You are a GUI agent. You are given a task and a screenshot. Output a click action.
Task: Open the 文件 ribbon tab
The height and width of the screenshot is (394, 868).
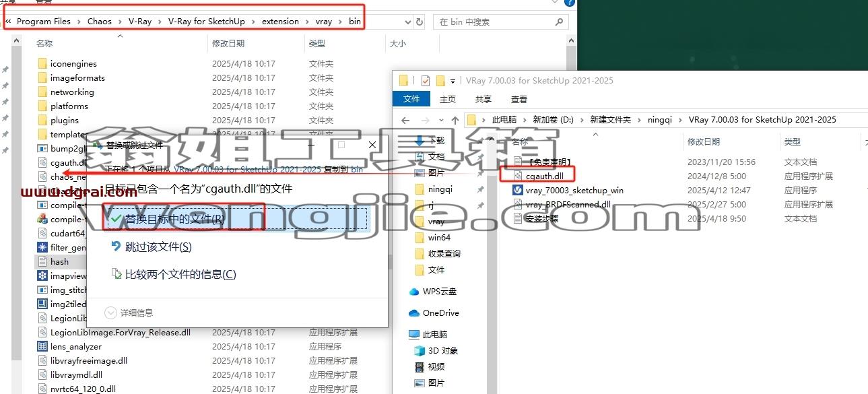click(411, 99)
